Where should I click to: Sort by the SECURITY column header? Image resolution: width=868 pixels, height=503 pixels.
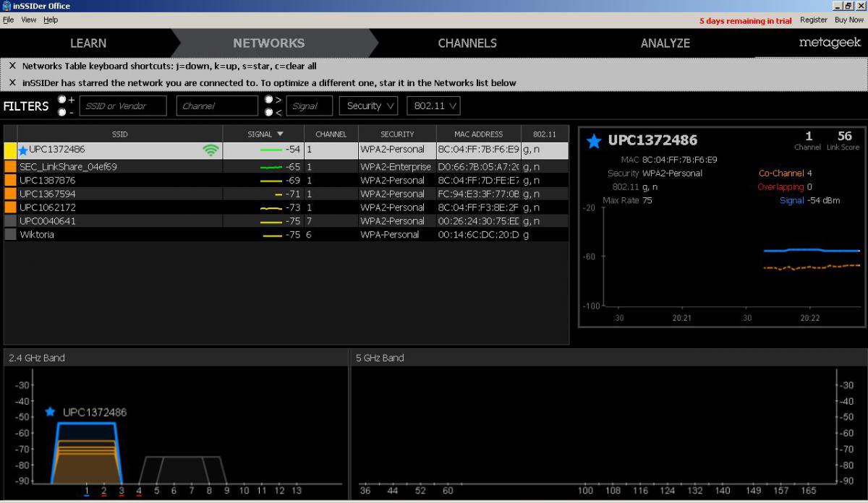point(397,134)
